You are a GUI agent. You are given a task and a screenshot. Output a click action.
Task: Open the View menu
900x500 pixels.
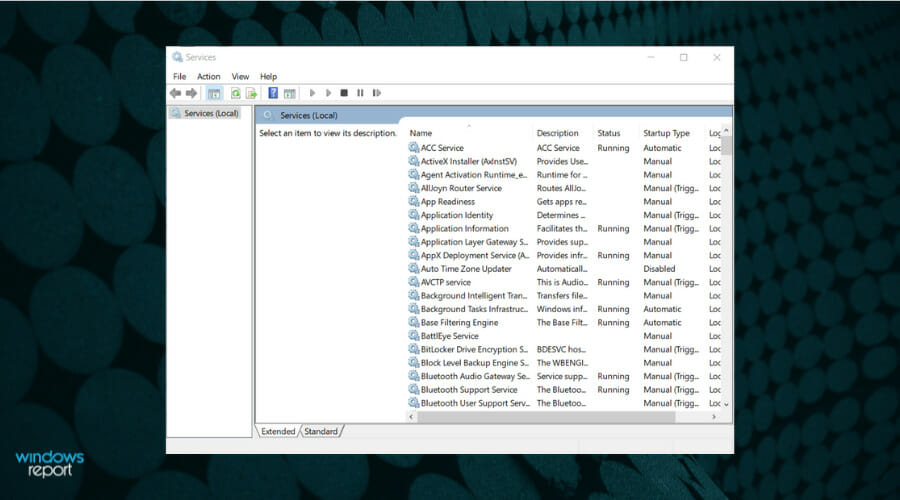[240, 76]
